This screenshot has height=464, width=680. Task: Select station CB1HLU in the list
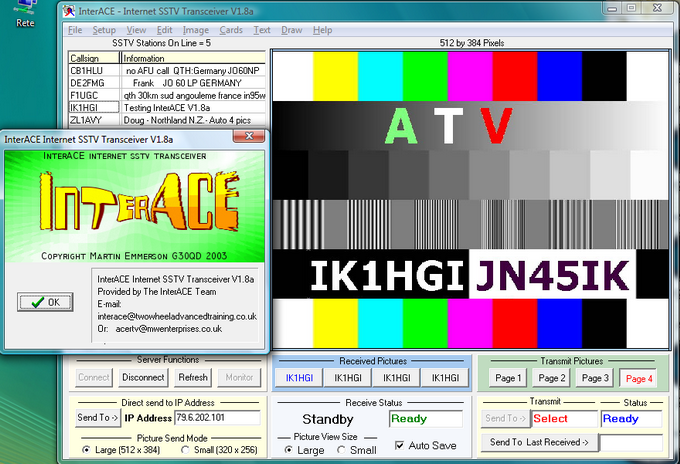93,71
